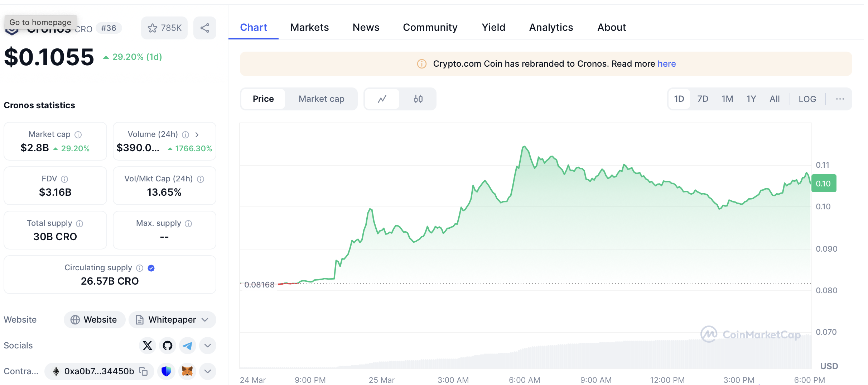Select the 7D time range
Image resolution: width=868 pixels, height=385 pixels.
pos(703,99)
